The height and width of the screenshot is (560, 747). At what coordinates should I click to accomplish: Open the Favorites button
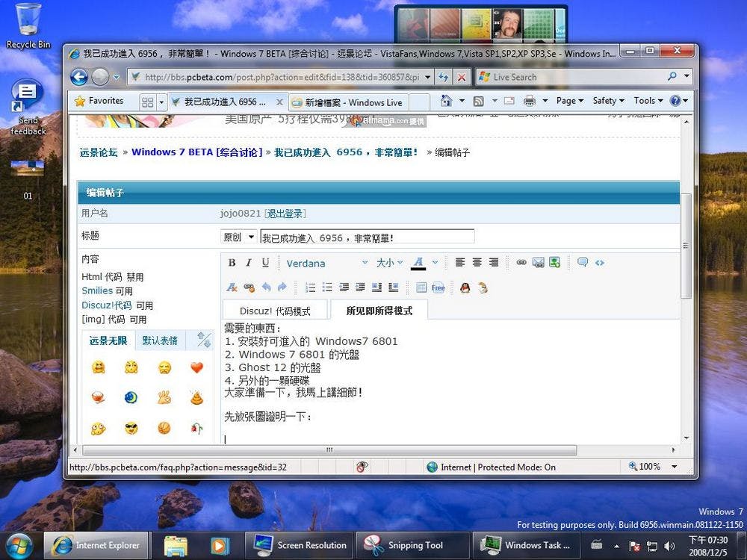(x=99, y=101)
